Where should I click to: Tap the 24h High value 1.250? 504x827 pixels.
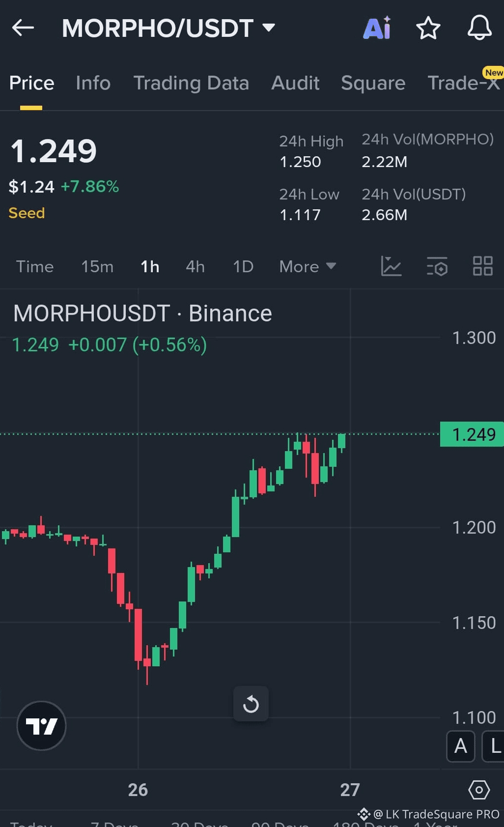pyautogui.click(x=300, y=162)
